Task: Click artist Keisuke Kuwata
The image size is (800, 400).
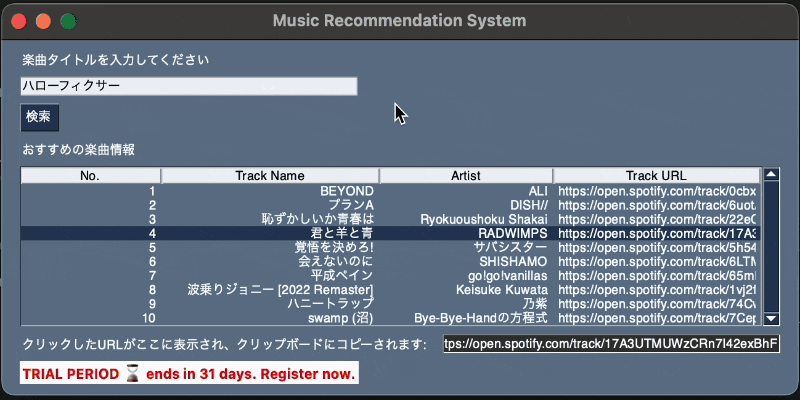Action: [502, 290]
